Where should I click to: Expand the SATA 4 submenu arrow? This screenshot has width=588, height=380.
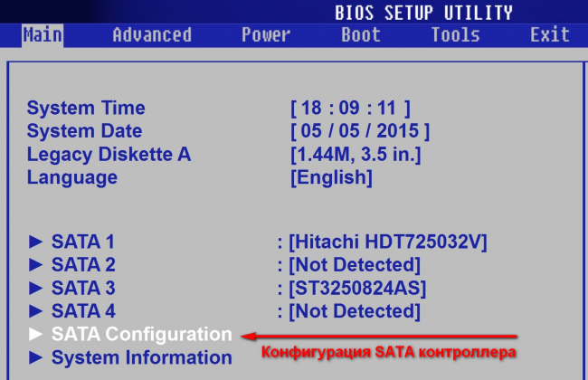pyautogui.click(x=36, y=312)
